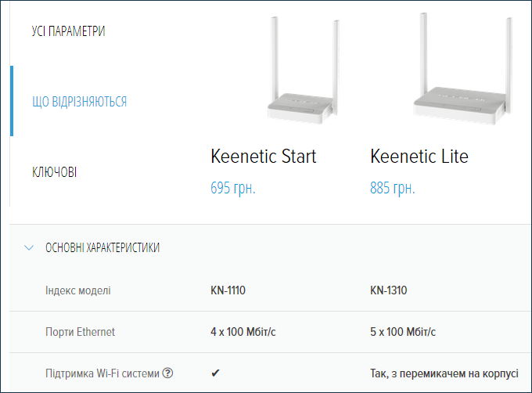The height and width of the screenshot is (393, 532).
Task: Click the 695 грн. price link
Action: [x=233, y=188]
